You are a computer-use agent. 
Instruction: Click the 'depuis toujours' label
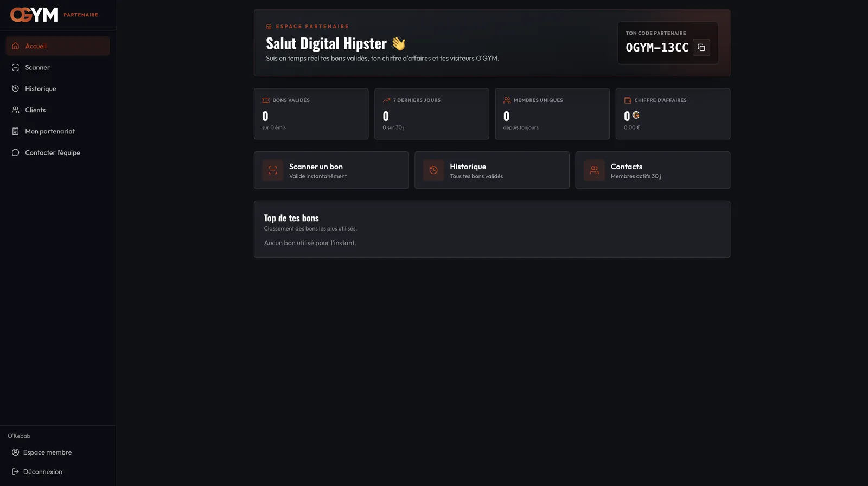point(521,127)
